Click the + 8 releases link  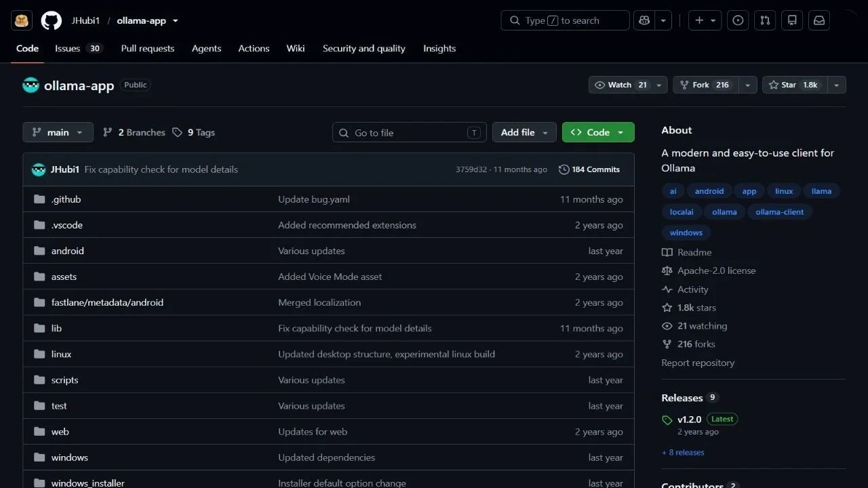click(x=683, y=452)
